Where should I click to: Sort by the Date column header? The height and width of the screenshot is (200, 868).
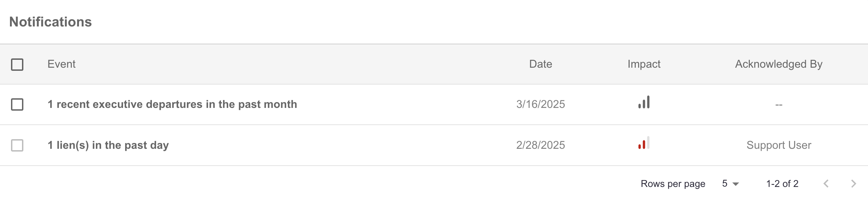541,64
